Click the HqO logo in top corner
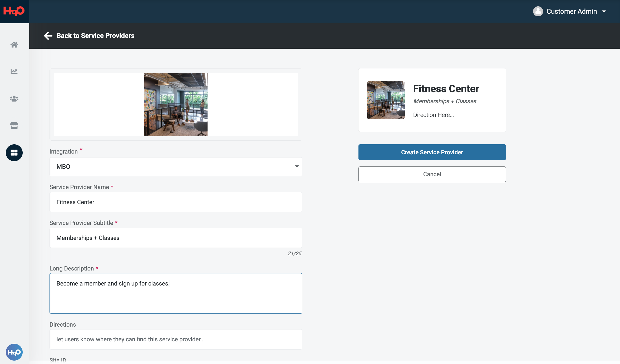The width and height of the screenshot is (620, 364). 14,11
